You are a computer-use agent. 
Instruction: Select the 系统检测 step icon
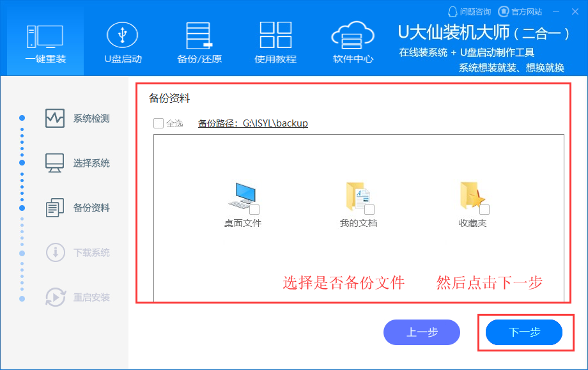click(55, 118)
